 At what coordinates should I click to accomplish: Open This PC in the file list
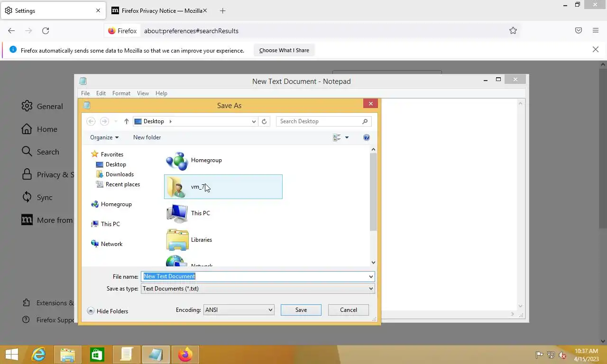[223, 213]
